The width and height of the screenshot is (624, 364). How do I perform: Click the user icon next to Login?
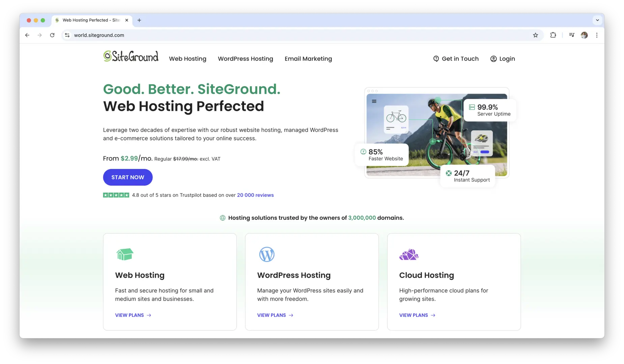pos(493,58)
